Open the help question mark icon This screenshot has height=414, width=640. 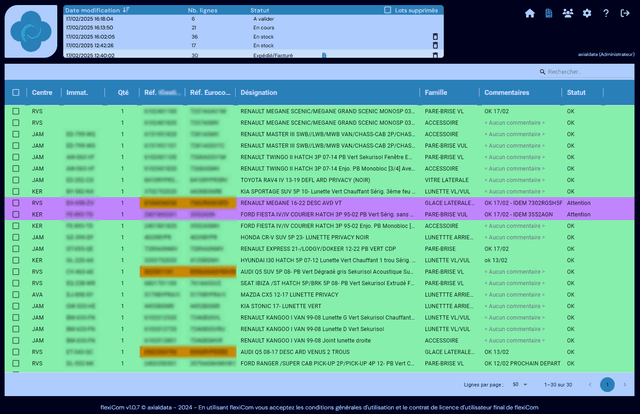[x=606, y=13]
